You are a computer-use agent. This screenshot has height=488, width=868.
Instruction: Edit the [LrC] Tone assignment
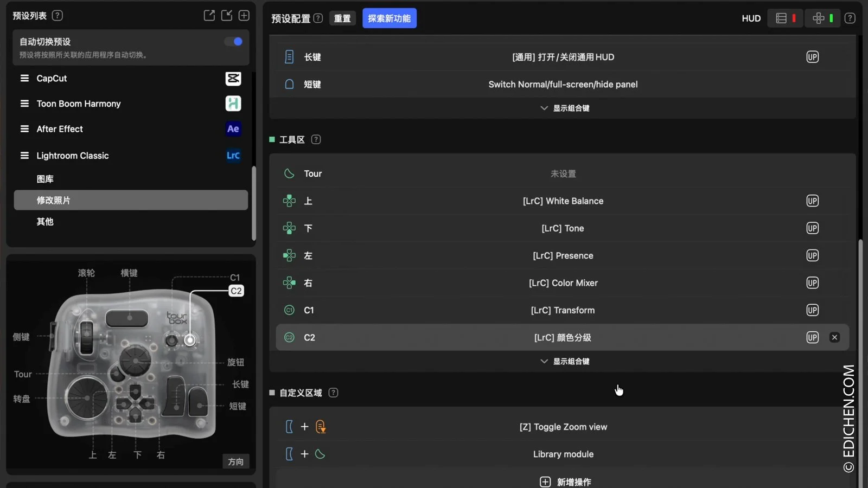coord(563,228)
